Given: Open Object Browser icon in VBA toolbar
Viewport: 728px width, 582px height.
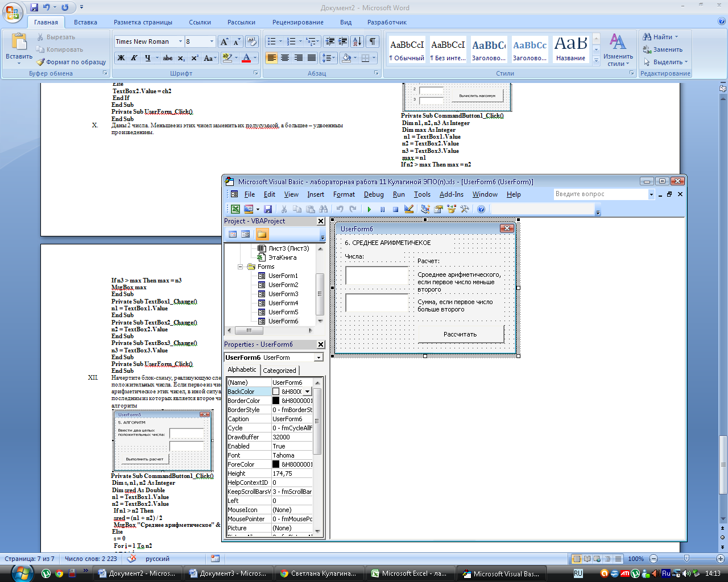Looking at the screenshot, I should coord(452,209).
